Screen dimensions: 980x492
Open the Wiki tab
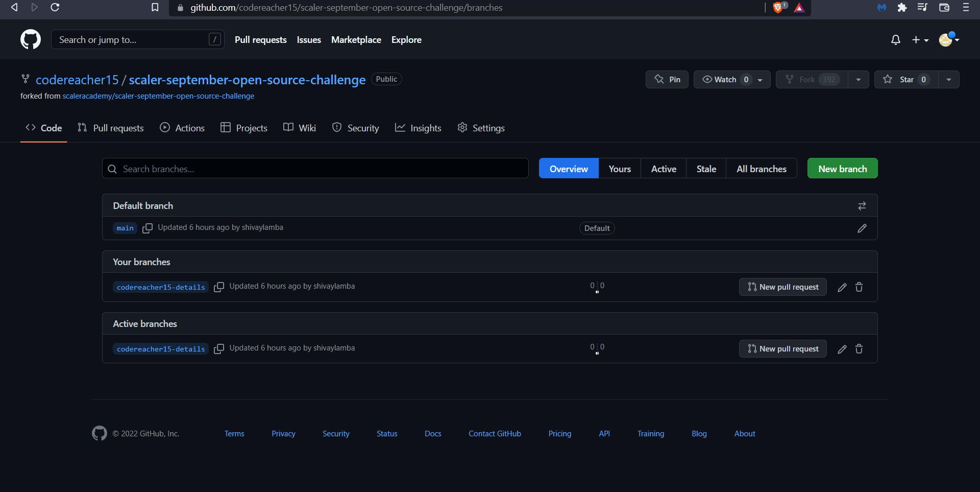300,128
